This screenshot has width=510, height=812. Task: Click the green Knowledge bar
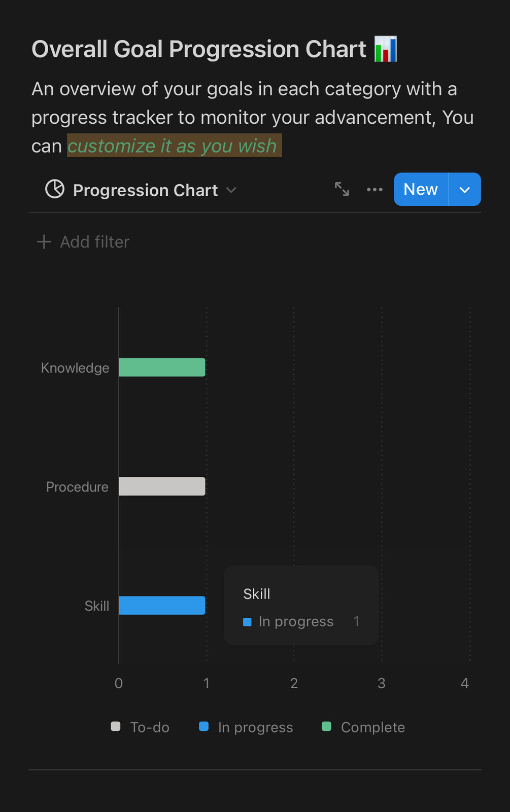pyautogui.click(x=162, y=367)
